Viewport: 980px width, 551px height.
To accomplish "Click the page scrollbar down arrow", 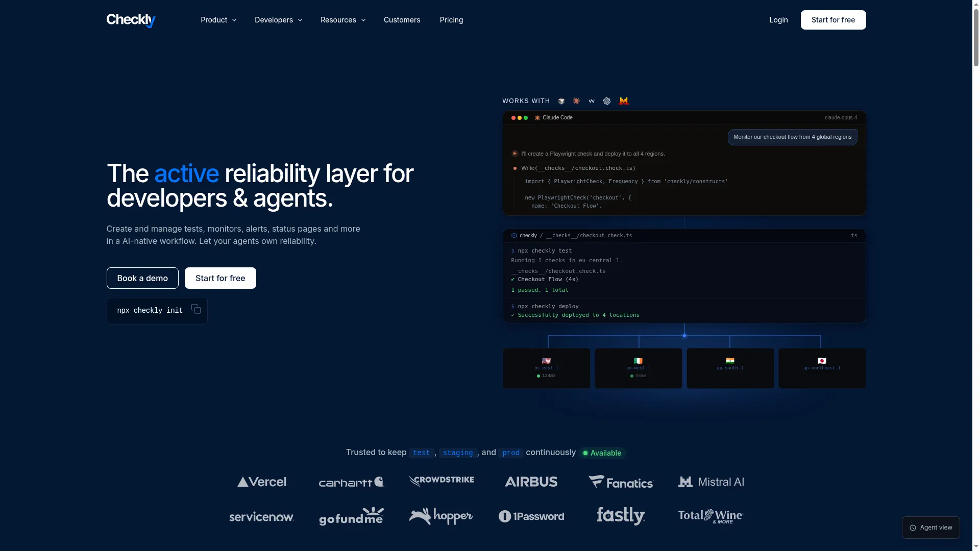I will (976, 547).
